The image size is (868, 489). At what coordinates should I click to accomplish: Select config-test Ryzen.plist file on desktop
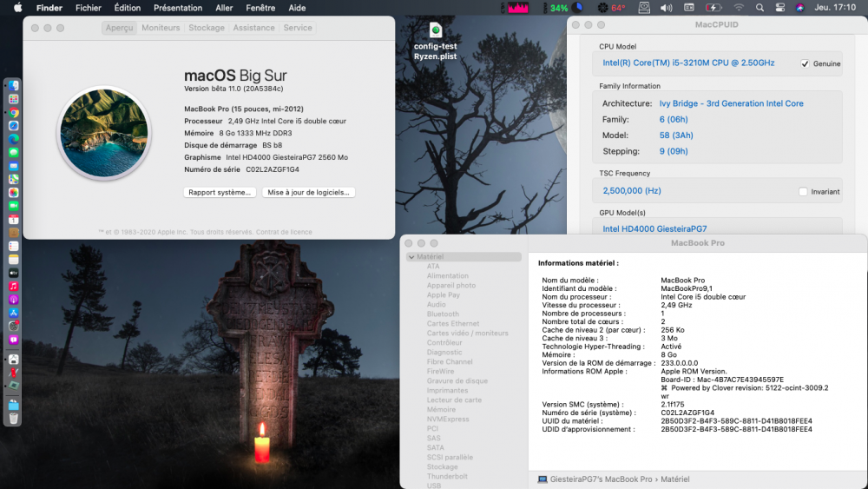[x=436, y=41]
